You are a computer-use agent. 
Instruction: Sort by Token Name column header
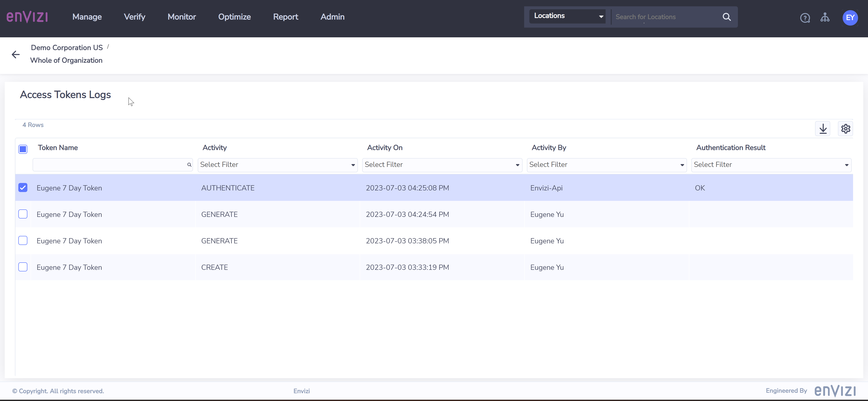(x=58, y=148)
